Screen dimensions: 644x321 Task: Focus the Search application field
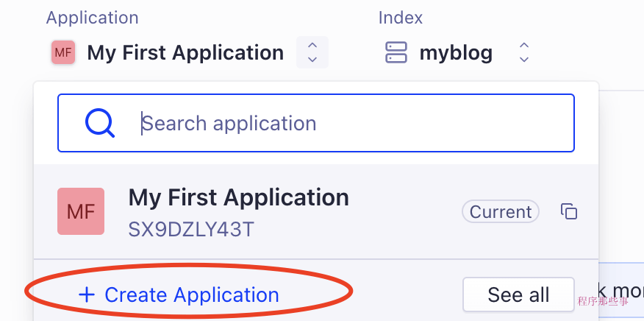click(x=353, y=123)
